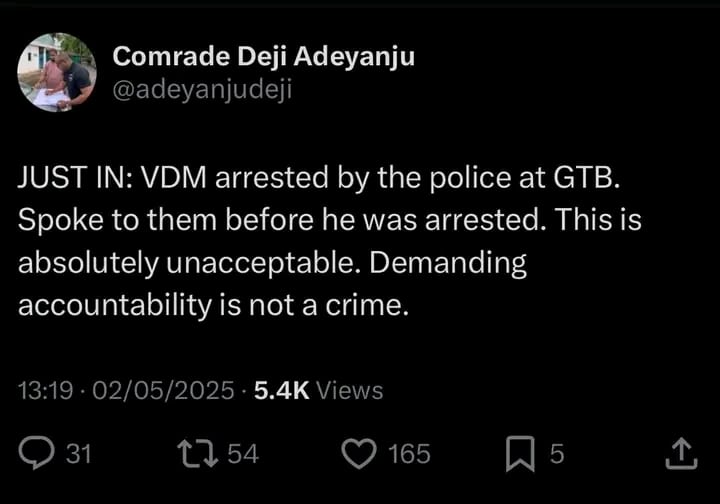
Task: Click the 13:19 post time
Action: pyautogui.click(x=45, y=390)
